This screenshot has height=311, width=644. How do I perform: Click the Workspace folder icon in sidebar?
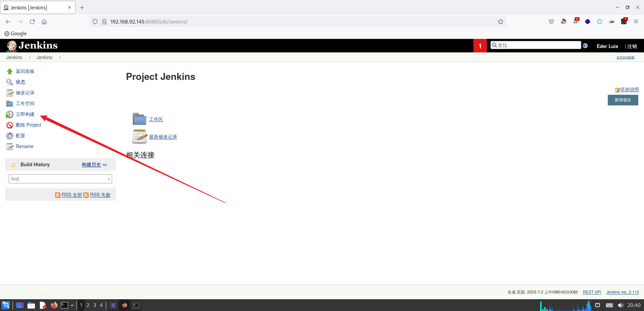tap(9, 104)
